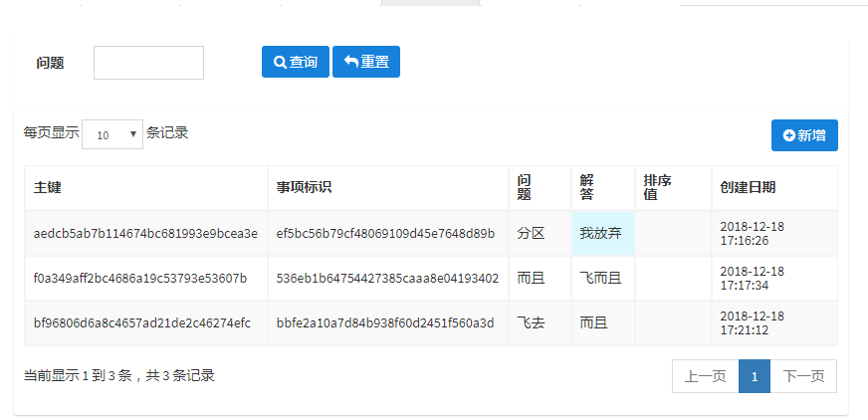Click the record count text 当前显示 1 到 3 条

coord(78,376)
